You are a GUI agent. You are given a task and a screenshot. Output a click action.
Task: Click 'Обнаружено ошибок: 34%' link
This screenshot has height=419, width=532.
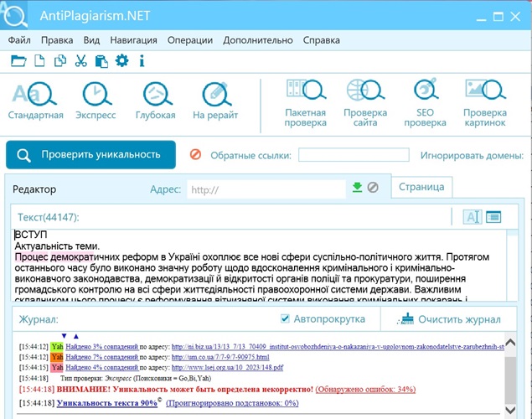[365, 389]
